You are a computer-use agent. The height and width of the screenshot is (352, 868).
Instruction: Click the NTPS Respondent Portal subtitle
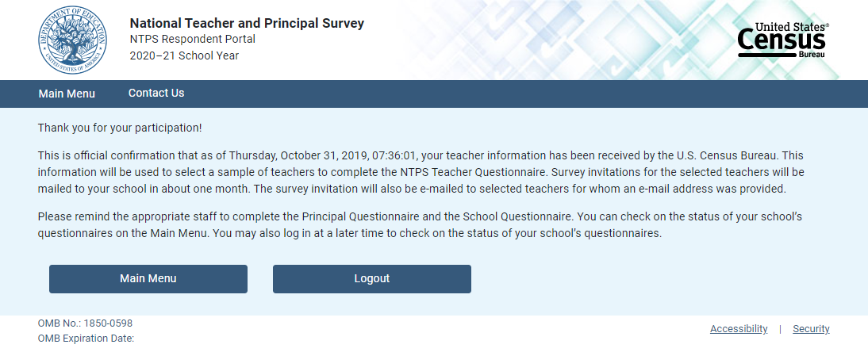(x=193, y=39)
